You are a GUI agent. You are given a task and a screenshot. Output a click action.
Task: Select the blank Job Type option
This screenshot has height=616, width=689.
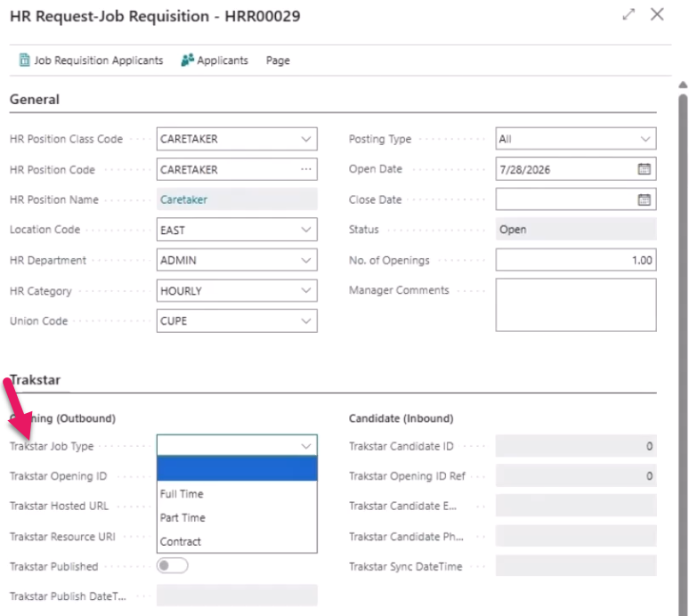(237, 469)
